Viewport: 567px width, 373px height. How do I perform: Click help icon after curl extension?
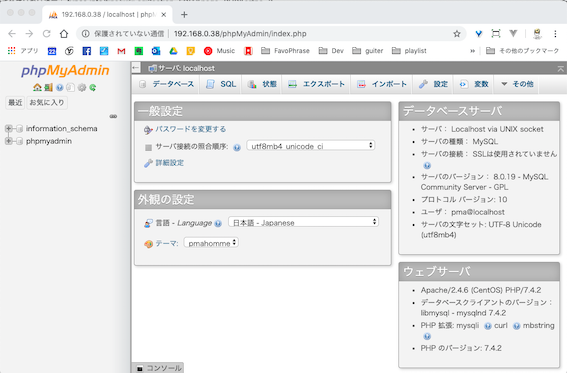pos(516,326)
